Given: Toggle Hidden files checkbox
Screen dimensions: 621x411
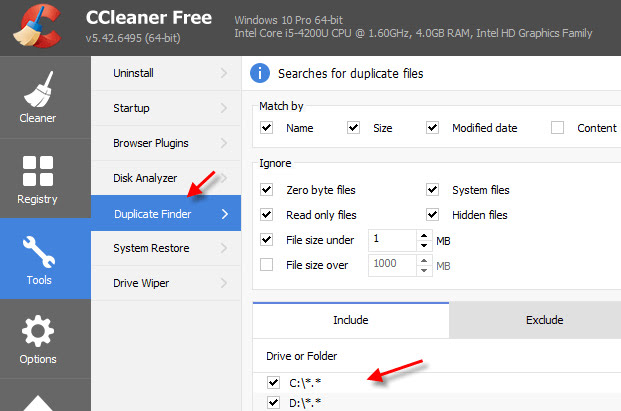Looking at the screenshot, I should point(432,215).
